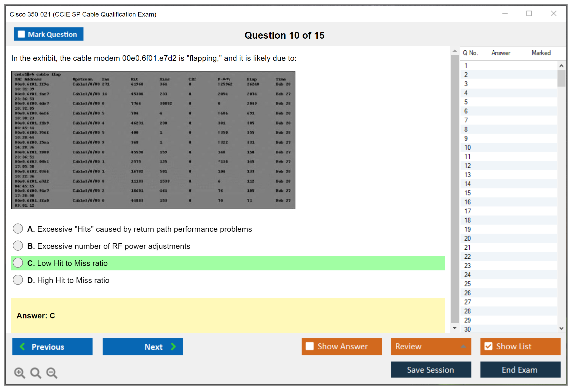
Task: Select option D High Hit to Miss ratio
Action: 18,280
